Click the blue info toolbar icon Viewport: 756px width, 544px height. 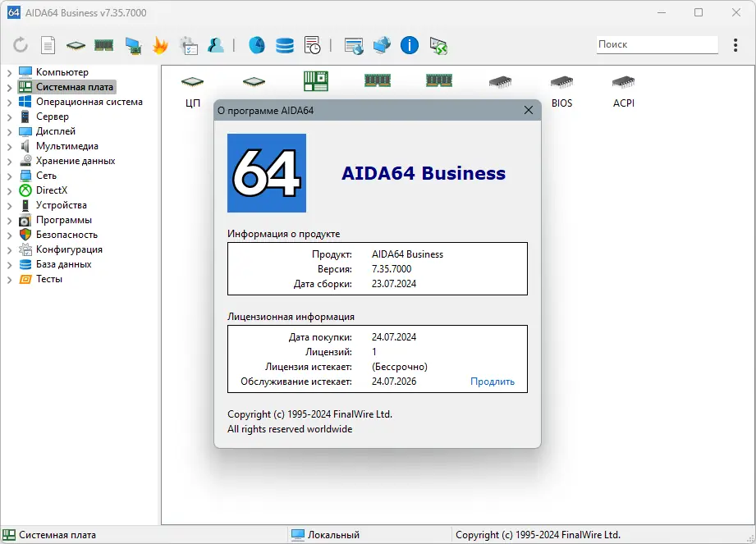pos(409,45)
